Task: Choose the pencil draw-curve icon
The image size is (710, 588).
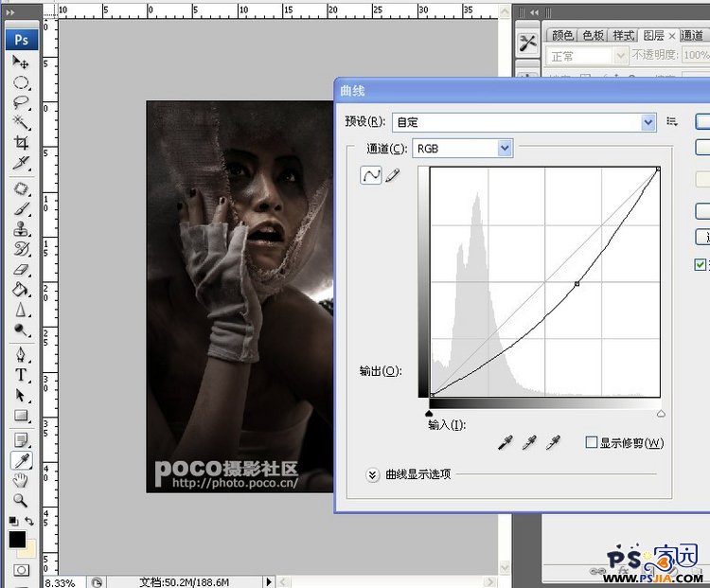Action: (393, 175)
